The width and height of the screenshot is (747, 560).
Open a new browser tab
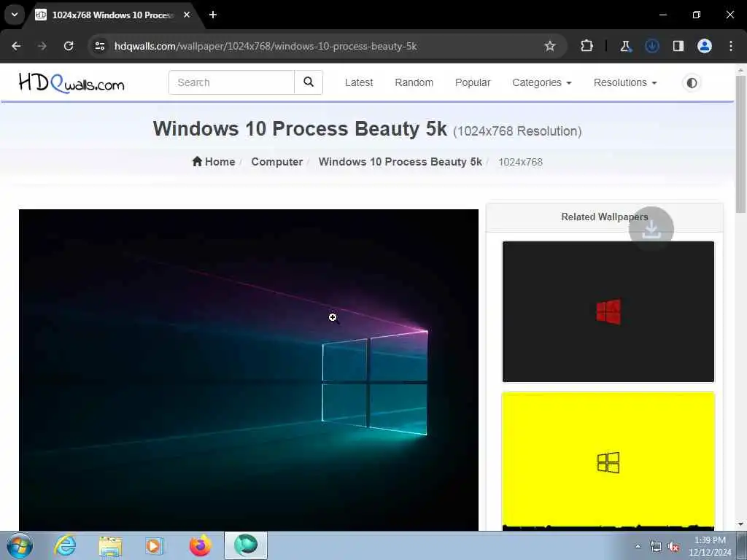click(x=213, y=15)
